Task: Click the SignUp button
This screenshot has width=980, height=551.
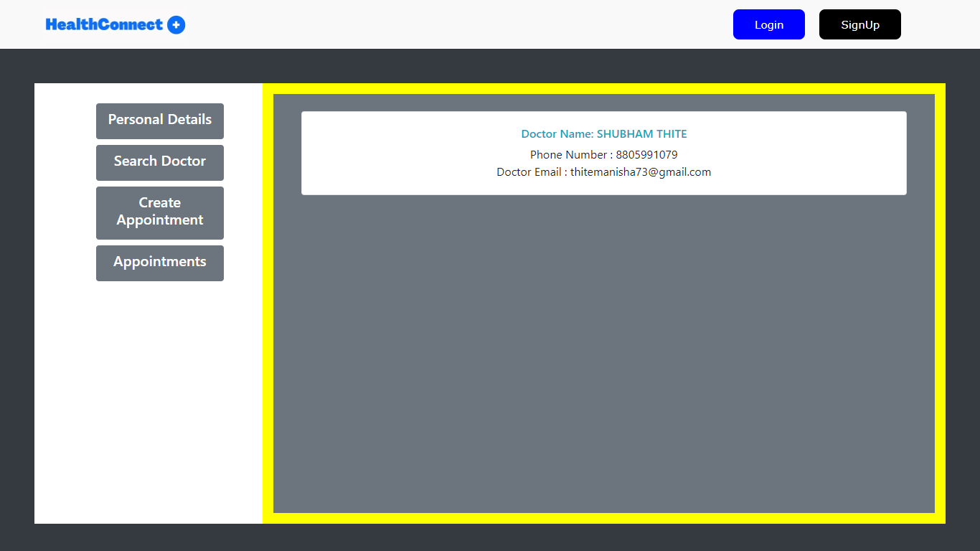Action: coord(859,24)
